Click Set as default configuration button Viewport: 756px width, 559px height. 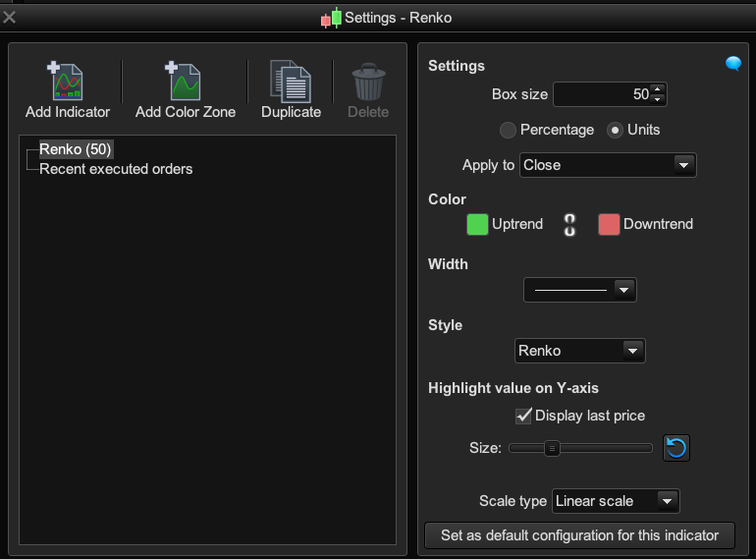click(x=579, y=535)
